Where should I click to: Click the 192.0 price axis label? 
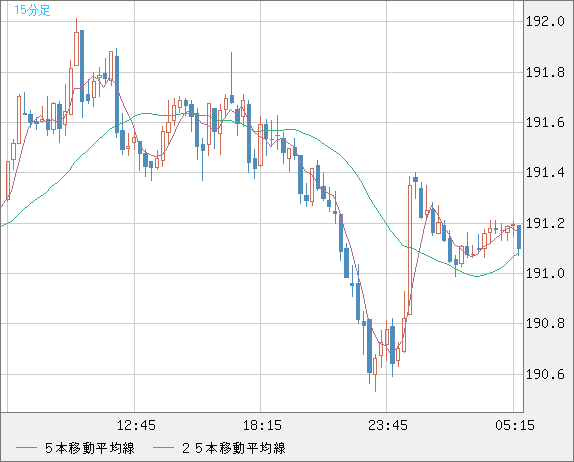[545, 22]
